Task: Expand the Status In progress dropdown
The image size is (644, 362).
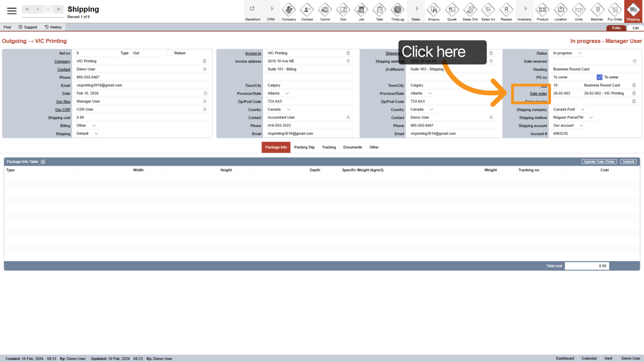Action: 580,53
